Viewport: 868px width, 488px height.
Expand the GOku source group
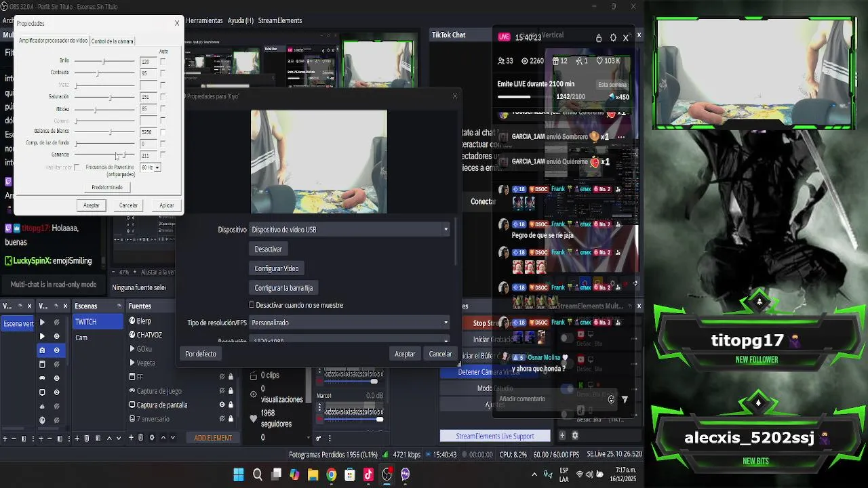pos(132,349)
